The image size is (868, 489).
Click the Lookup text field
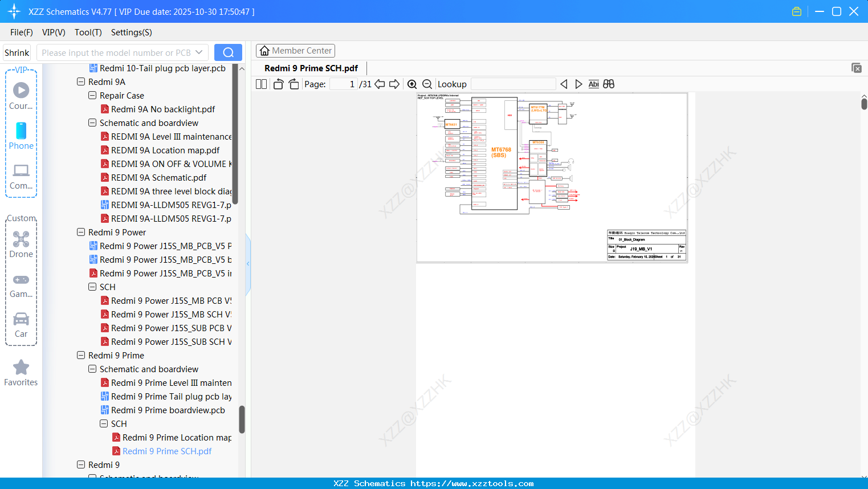coord(513,84)
